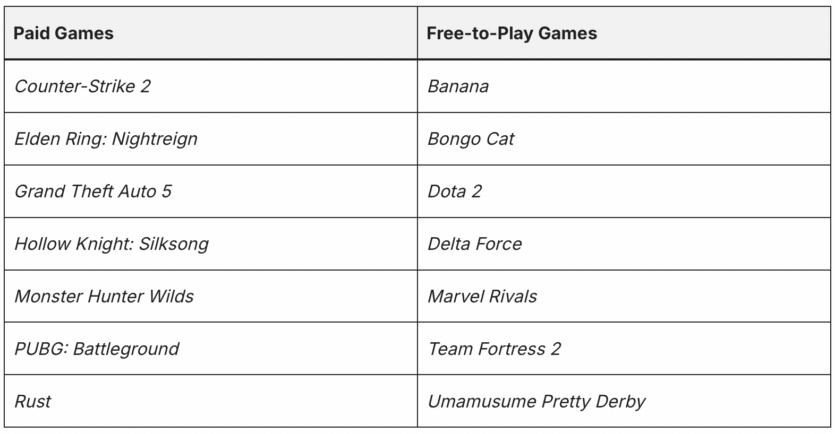Select the PUBG: Battleground row entry

tap(97, 349)
